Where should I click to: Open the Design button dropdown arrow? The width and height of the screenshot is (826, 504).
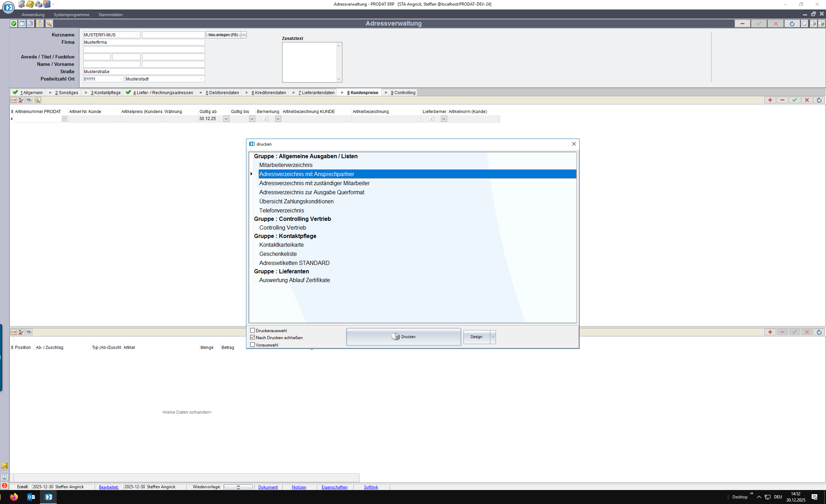click(493, 337)
